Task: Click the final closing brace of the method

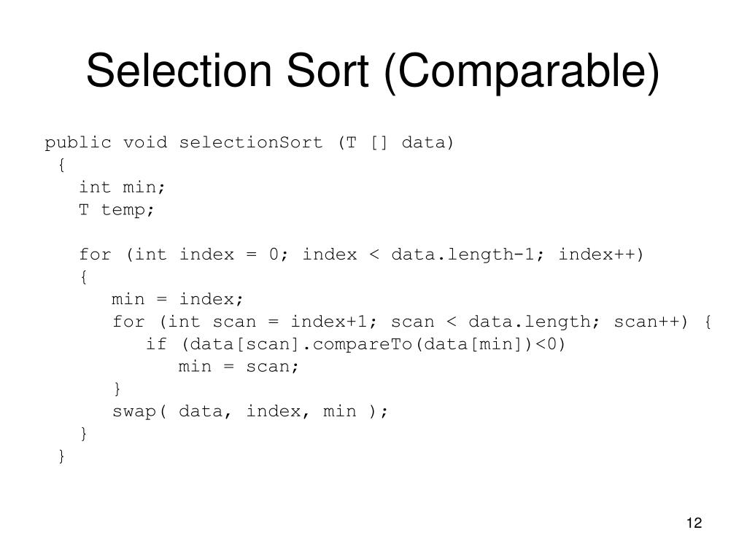Action: (61, 456)
